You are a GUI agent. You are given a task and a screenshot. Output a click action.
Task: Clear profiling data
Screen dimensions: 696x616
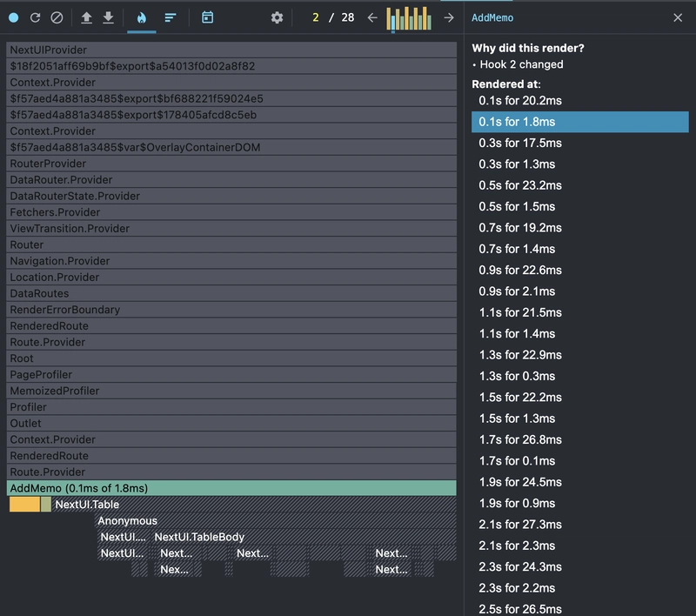[x=57, y=17]
